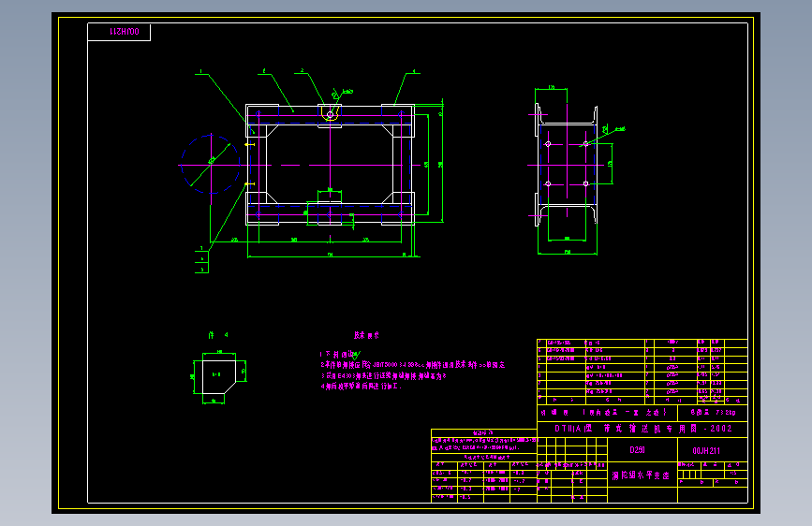
Task: Click technical note line 2 containing 'JB/T5000'
Action: [413, 365]
